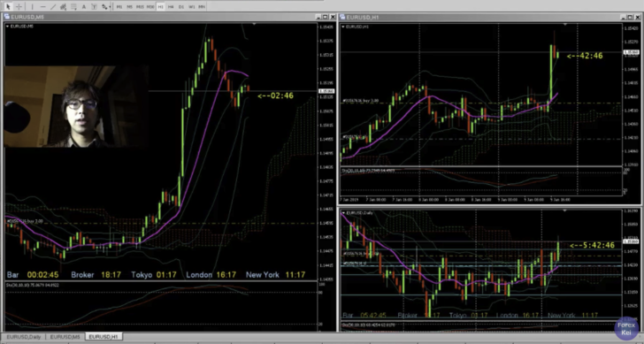The image size is (644, 344).
Task: Select the equidistant channel tool
Action: click(x=64, y=6)
